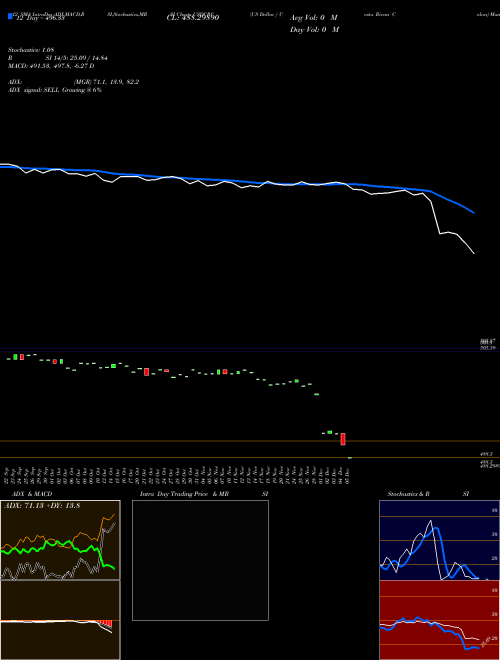Click the 'ADX: (MGR) 71.1, 13.9, 82.2' line
This screenshot has height=660, width=500.
pos(73,82)
